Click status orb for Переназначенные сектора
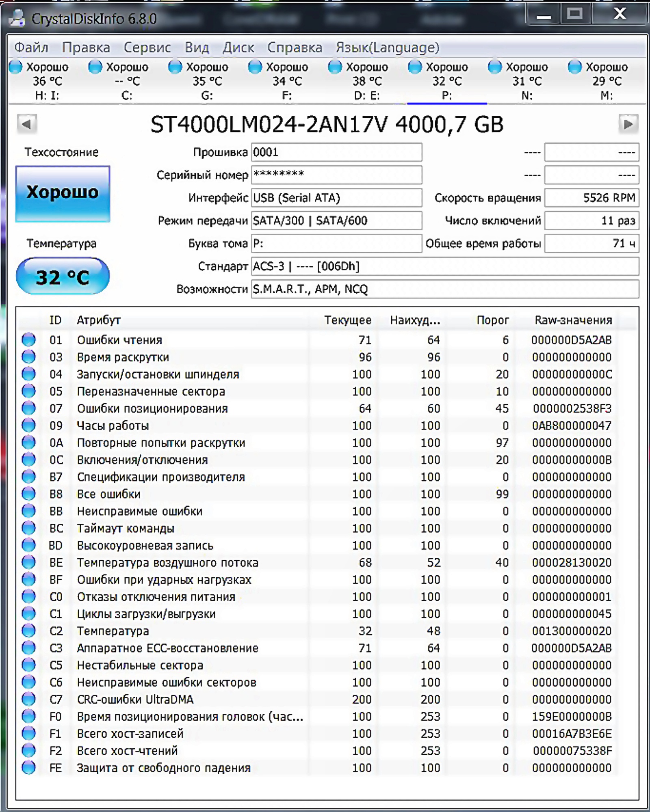The height and width of the screenshot is (812, 650). [x=28, y=391]
